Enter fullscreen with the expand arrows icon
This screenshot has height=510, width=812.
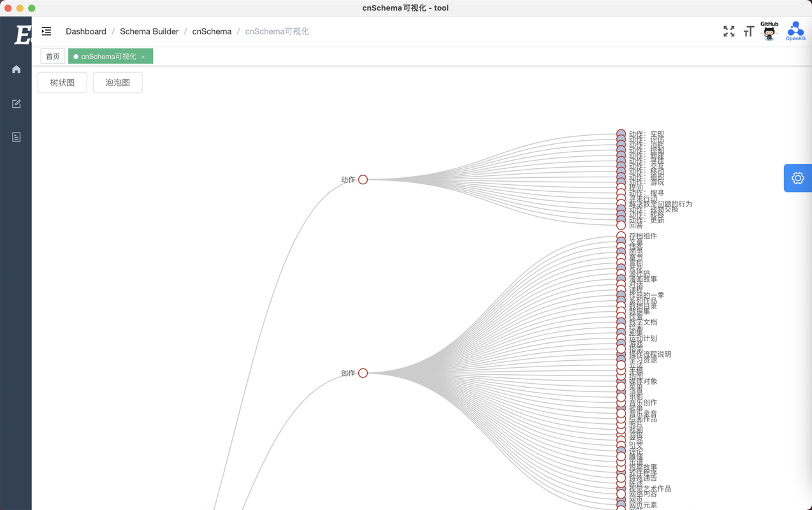click(x=729, y=31)
